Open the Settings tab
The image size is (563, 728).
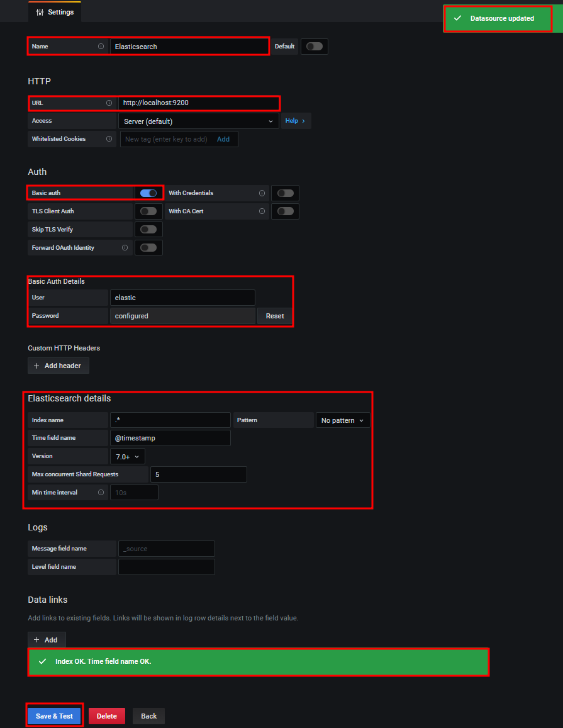tap(55, 12)
